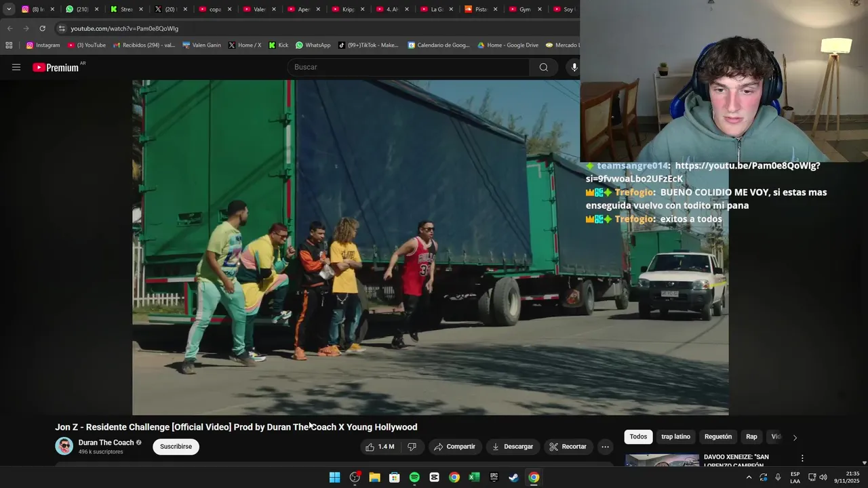
Task: Click the search magnifier button
Action: 543,67
